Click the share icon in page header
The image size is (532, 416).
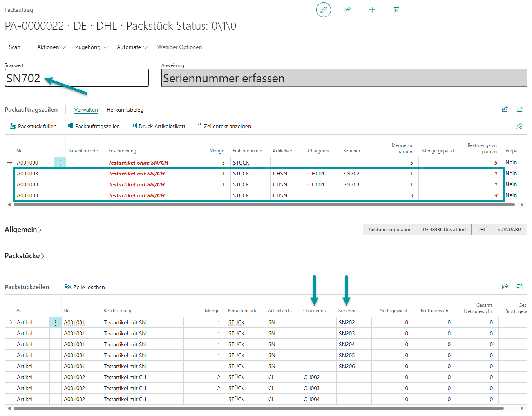347,10
